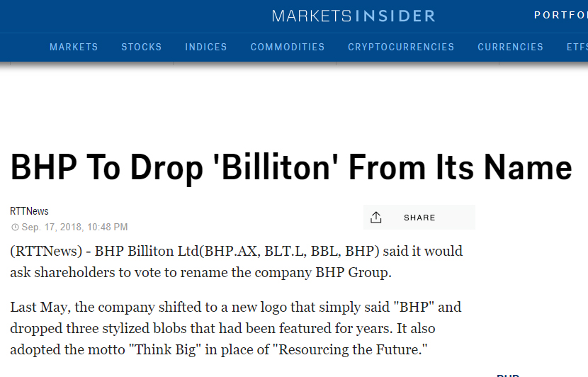Click the Markets Insider logo
588x377 pixels.
click(354, 16)
